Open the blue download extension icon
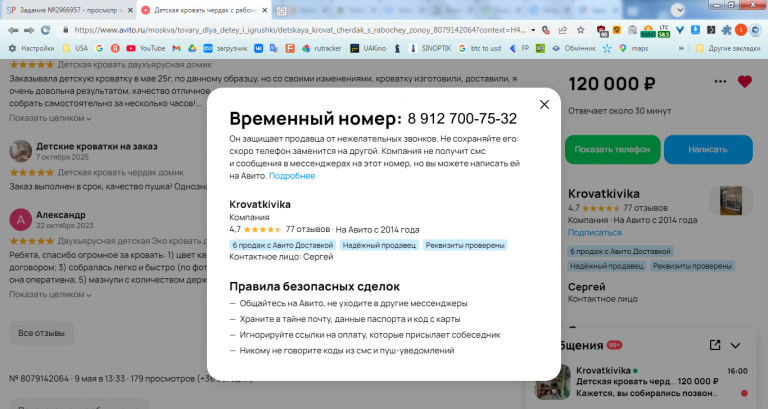This screenshot has height=409, width=768. coord(695,30)
